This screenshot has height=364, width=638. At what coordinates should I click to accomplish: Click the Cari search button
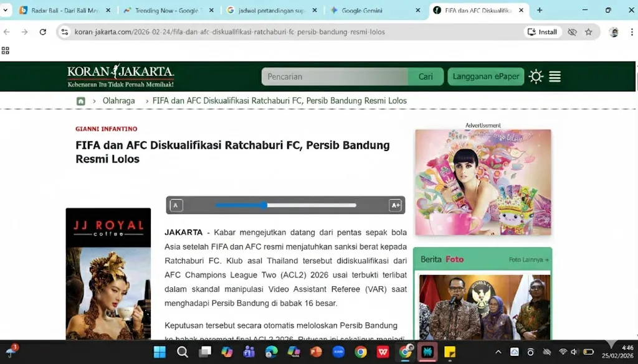tap(426, 77)
